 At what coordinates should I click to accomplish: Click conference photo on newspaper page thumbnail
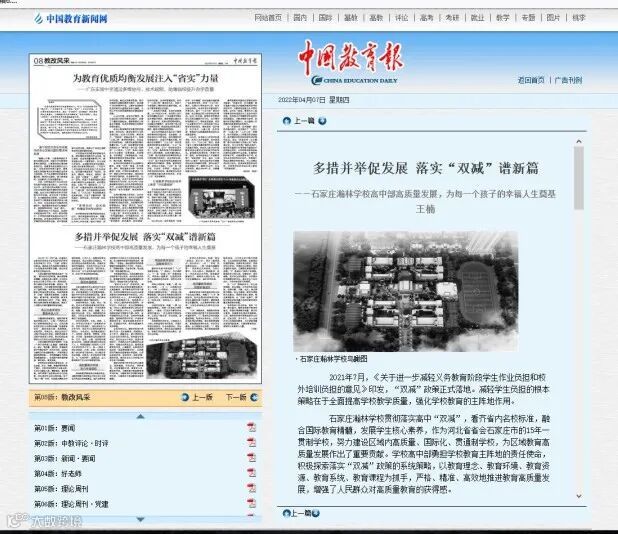pos(222,197)
